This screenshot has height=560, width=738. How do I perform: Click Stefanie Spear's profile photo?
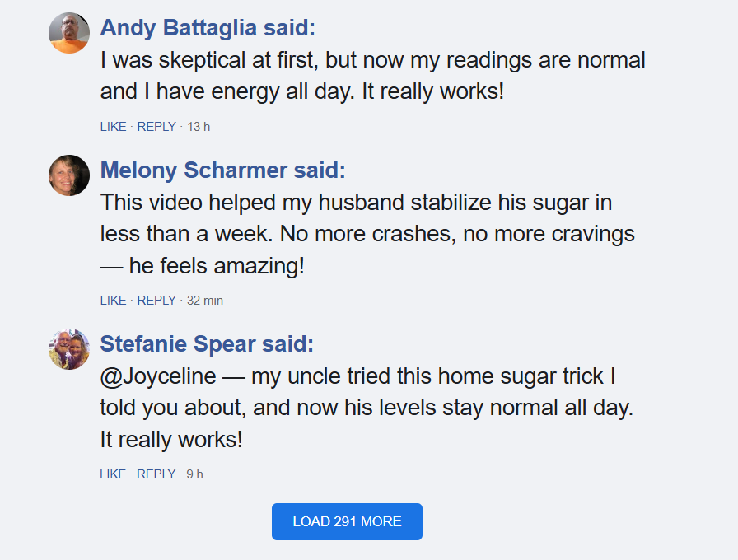pyautogui.click(x=69, y=349)
